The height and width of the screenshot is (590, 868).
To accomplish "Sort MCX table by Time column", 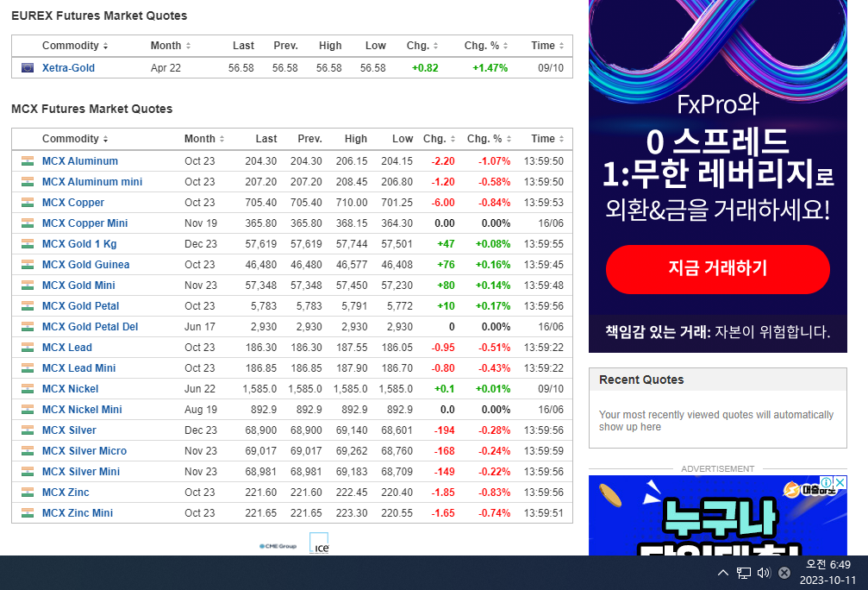I will click(x=547, y=139).
